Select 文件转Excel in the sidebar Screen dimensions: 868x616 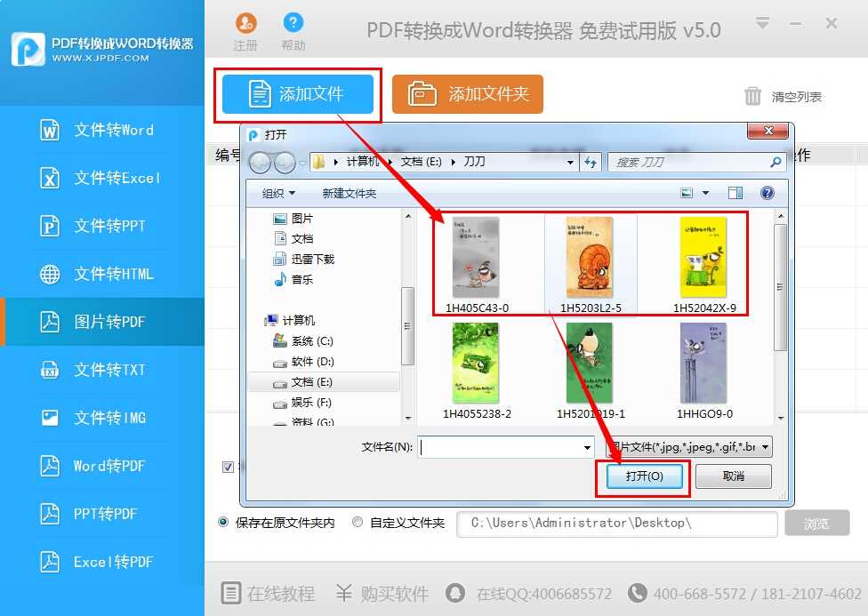coord(102,178)
